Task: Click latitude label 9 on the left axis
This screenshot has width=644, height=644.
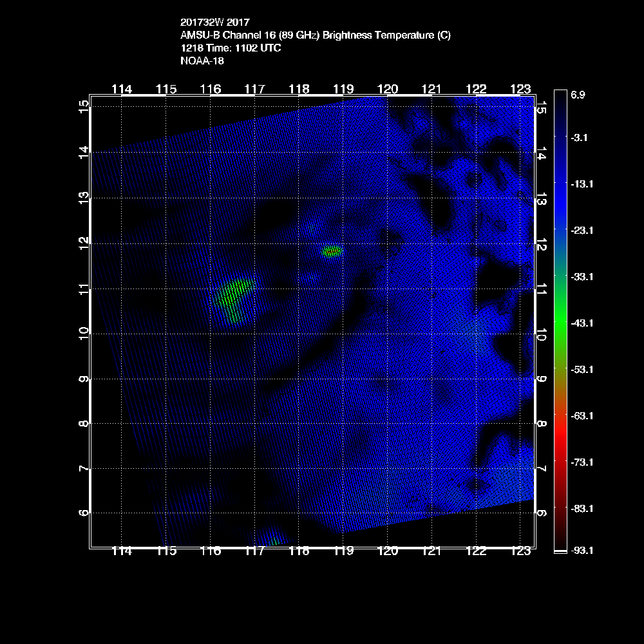Action: (x=84, y=379)
